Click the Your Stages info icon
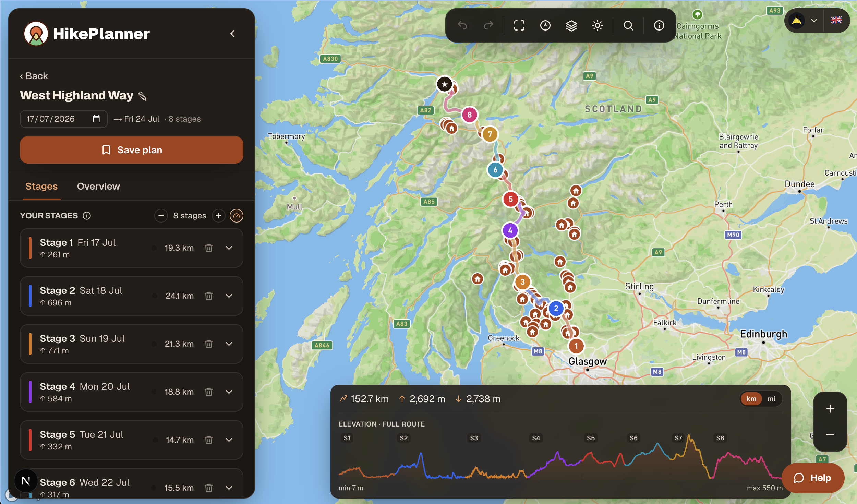This screenshot has height=504, width=857. tap(87, 216)
